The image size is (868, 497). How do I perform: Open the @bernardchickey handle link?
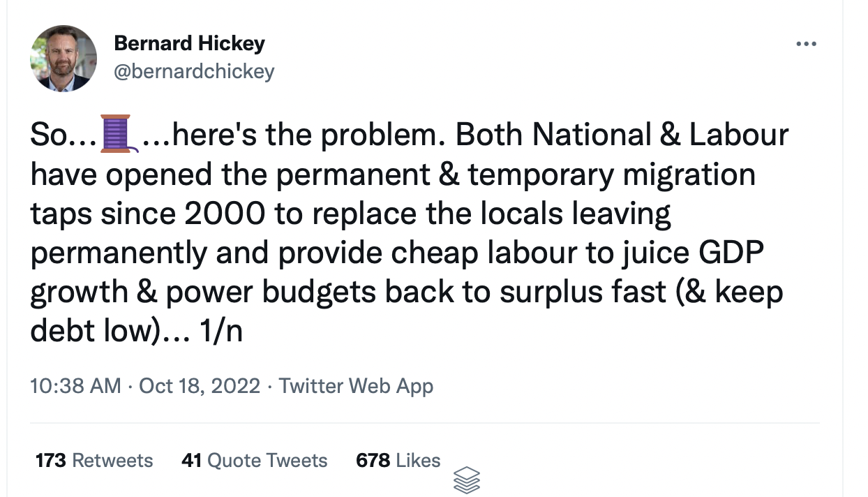(194, 71)
